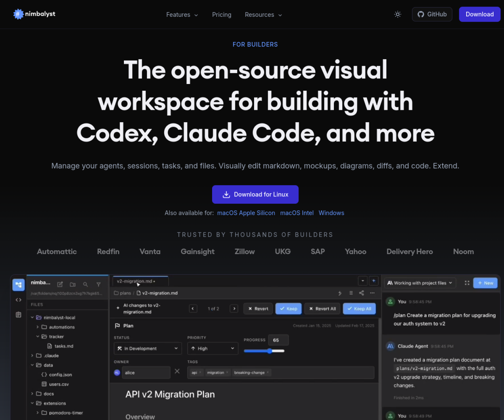Viewport: 504px width, 420px height.
Task: Go to the previous AI change
Action: point(193,309)
